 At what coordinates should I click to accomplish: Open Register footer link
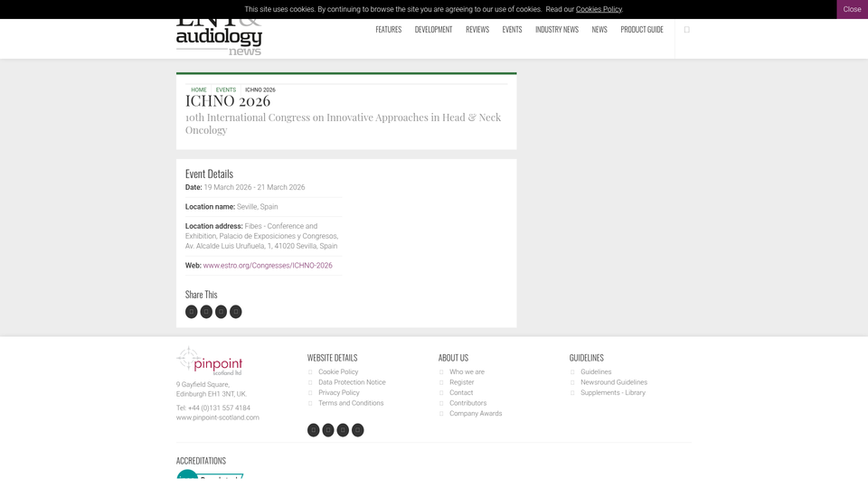click(462, 382)
